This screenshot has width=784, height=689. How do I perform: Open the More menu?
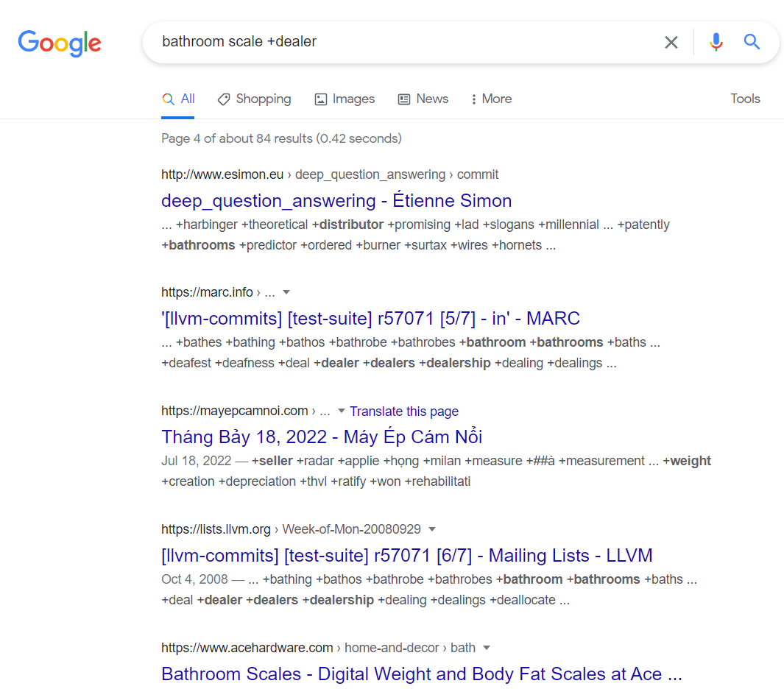[x=491, y=99]
